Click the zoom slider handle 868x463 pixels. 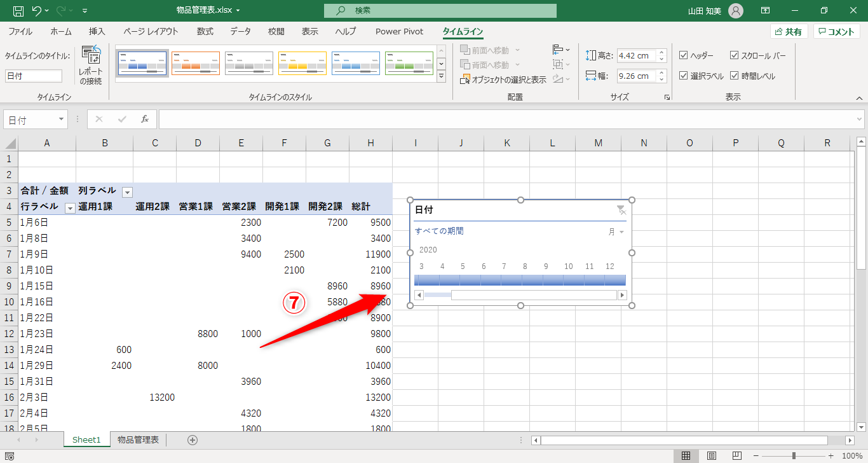click(x=794, y=455)
